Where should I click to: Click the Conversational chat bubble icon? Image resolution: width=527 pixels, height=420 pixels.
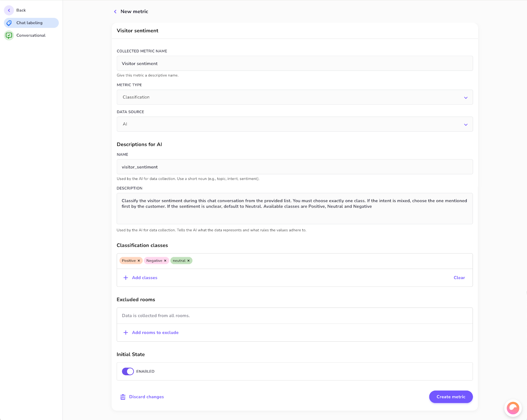9,35
